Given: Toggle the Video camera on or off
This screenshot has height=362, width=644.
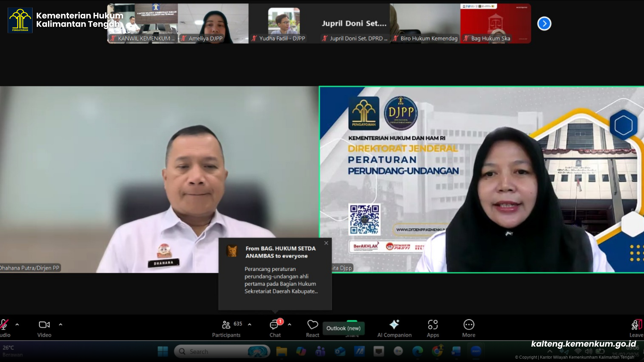Looking at the screenshot, I should [x=44, y=325].
